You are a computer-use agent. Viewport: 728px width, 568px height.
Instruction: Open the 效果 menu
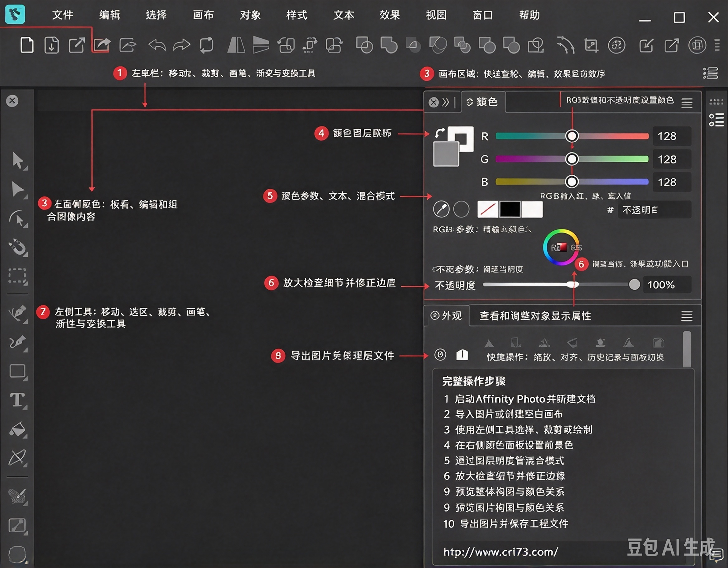[390, 15]
